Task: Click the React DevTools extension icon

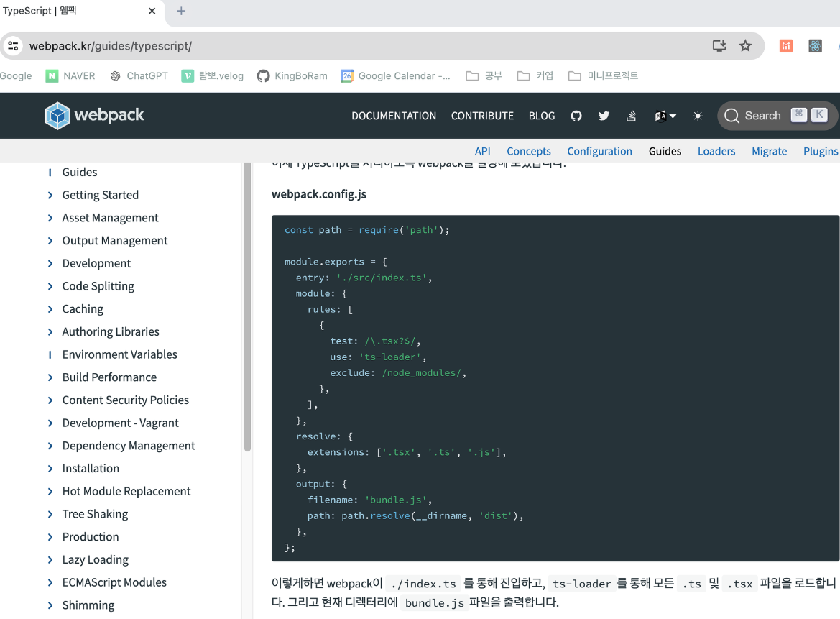Action: 816,46
